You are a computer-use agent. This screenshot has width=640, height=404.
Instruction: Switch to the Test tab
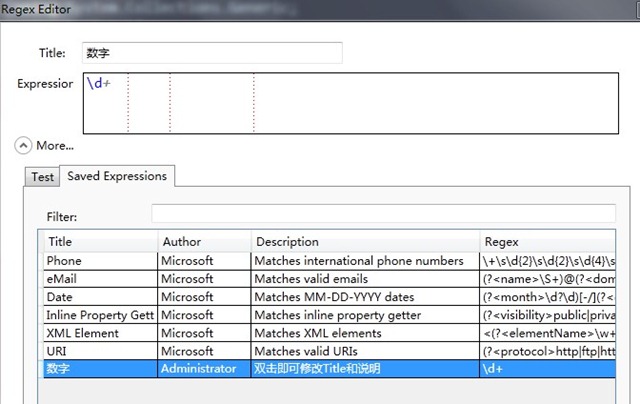[x=42, y=177]
